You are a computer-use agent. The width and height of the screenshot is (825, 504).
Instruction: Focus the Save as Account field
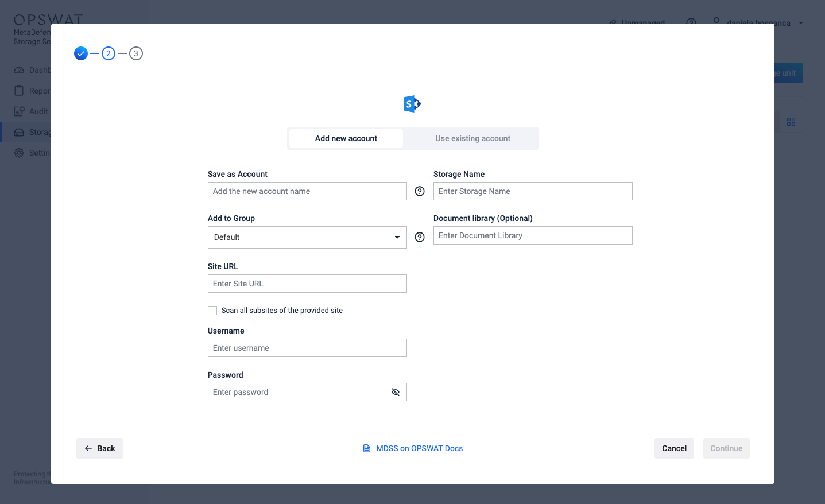pyautogui.click(x=307, y=191)
